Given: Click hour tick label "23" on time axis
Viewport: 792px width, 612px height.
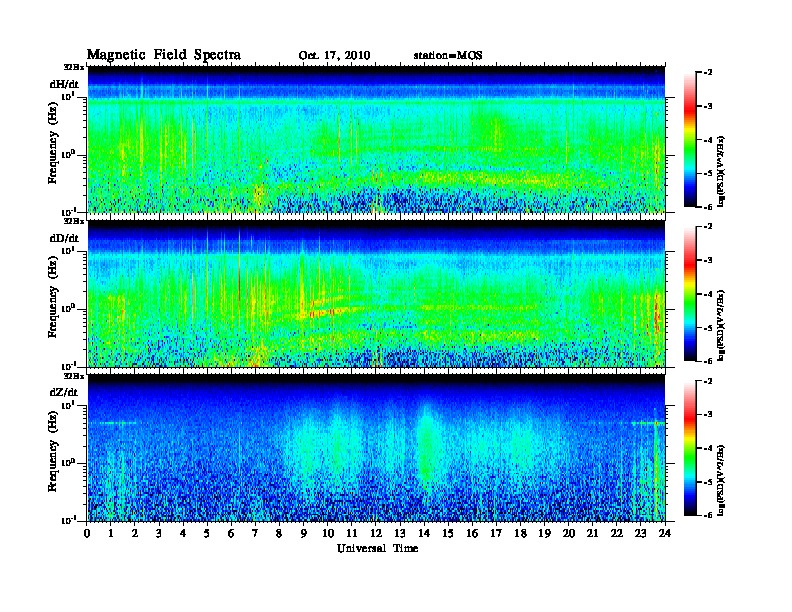Looking at the screenshot, I should pyautogui.click(x=641, y=534).
